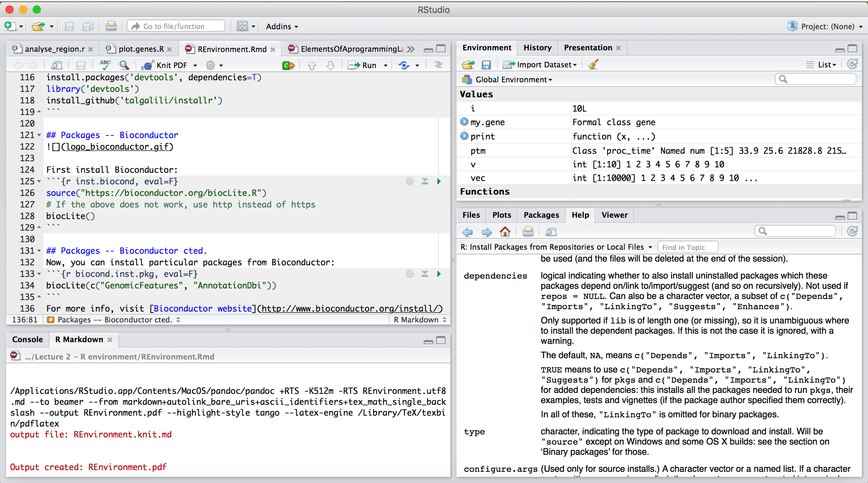Print the current file
The image size is (868, 483).
coord(111,26)
